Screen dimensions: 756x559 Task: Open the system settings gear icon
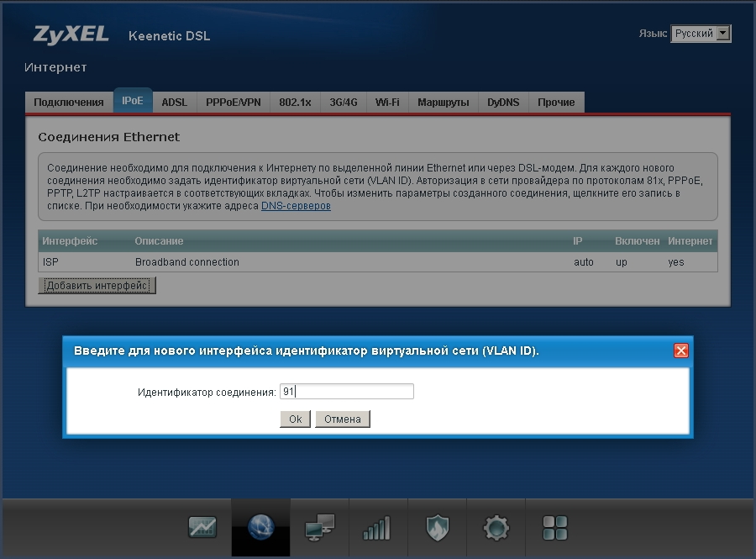(x=496, y=528)
